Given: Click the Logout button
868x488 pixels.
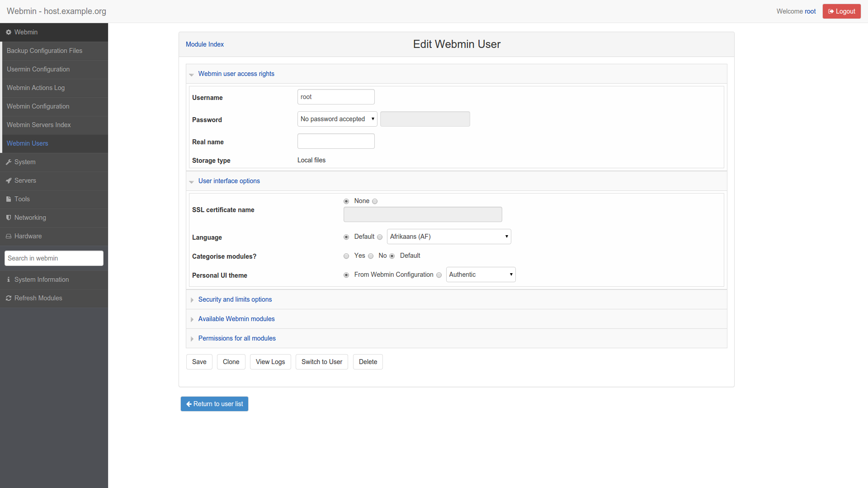Looking at the screenshot, I should point(841,11).
